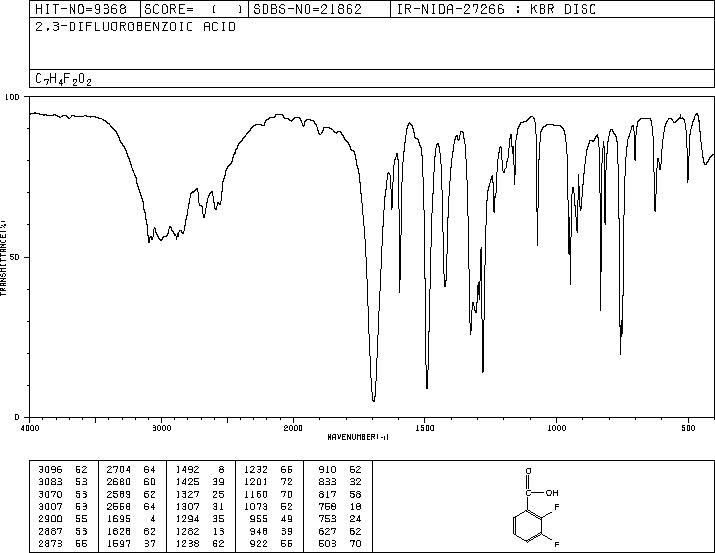
Task: Click the 2000 wavenumber axis label
Action: coord(293,428)
